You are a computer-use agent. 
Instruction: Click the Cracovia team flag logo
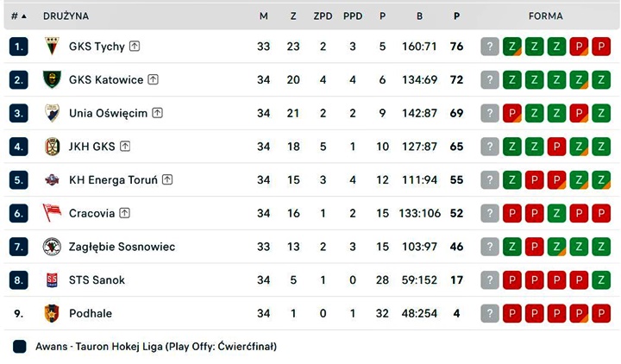[x=52, y=213]
